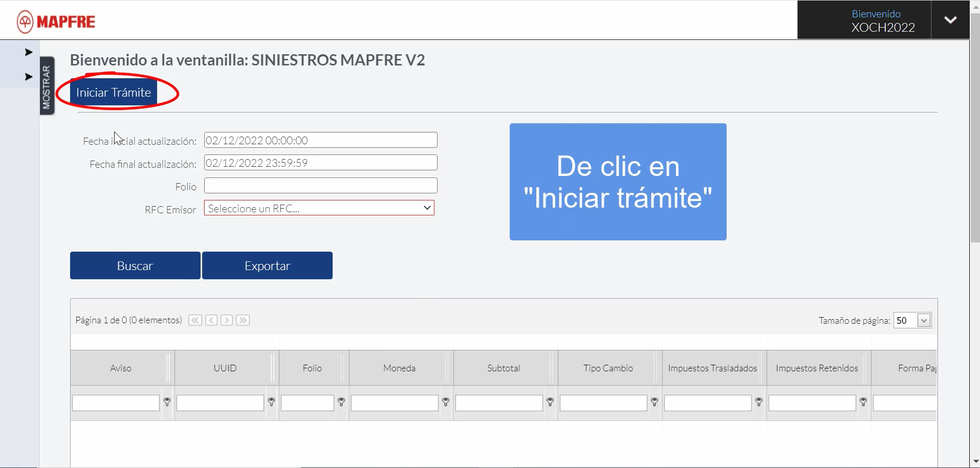
Task: Open filter icon for Impuestos Trasladados column
Action: pyautogui.click(x=759, y=403)
